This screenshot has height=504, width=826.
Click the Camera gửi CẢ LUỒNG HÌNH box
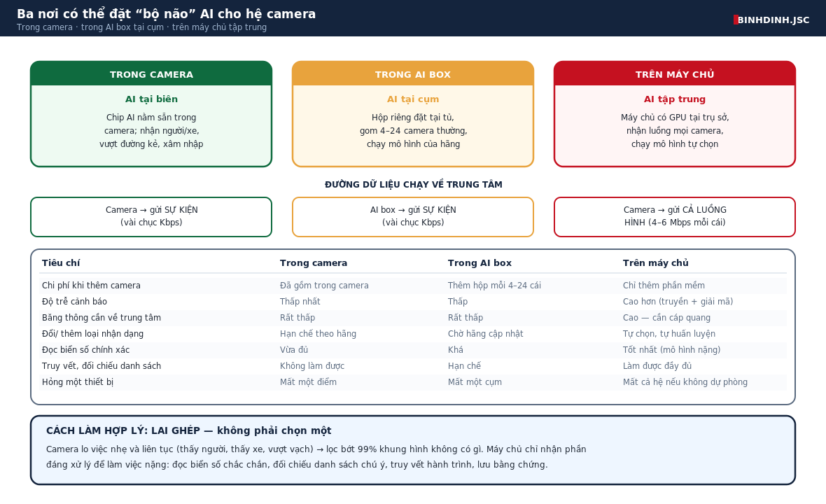point(675,217)
